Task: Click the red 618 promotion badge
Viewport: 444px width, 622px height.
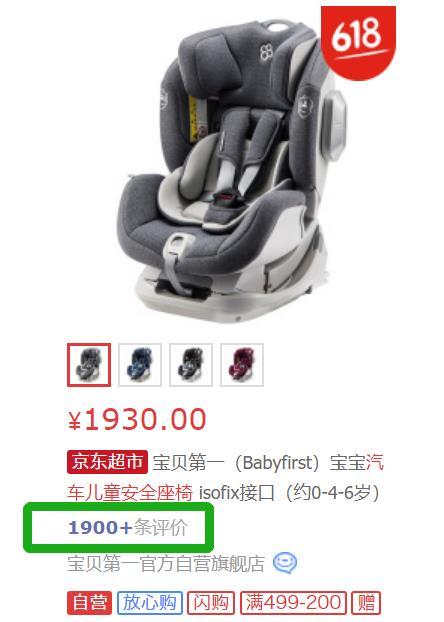Action: [358, 41]
